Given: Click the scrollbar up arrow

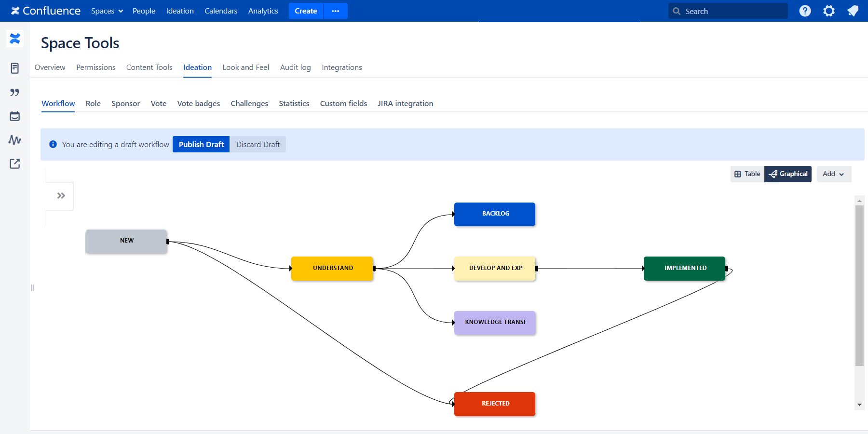Looking at the screenshot, I should click(x=859, y=201).
